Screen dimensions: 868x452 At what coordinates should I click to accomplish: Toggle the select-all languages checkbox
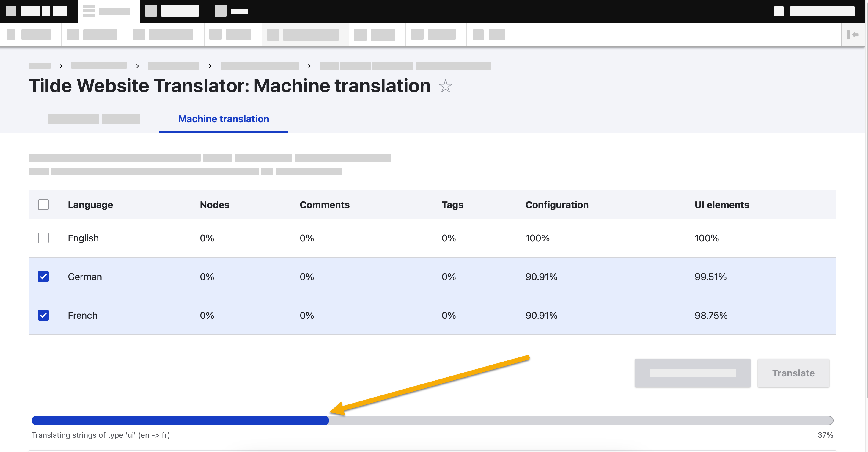point(43,205)
